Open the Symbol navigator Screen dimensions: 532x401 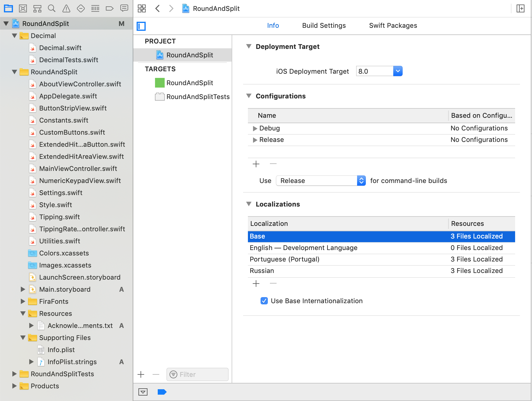(37, 8)
